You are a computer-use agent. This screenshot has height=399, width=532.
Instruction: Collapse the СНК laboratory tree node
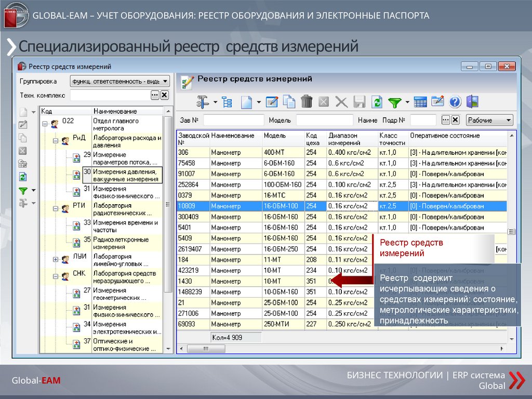tap(55, 276)
